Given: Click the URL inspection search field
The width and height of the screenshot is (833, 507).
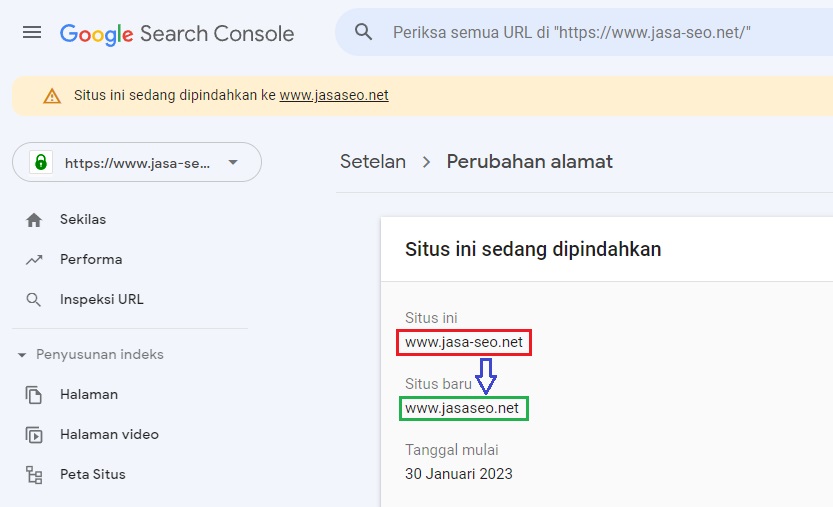Looking at the screenshot, I should click(x=584, y=32).
